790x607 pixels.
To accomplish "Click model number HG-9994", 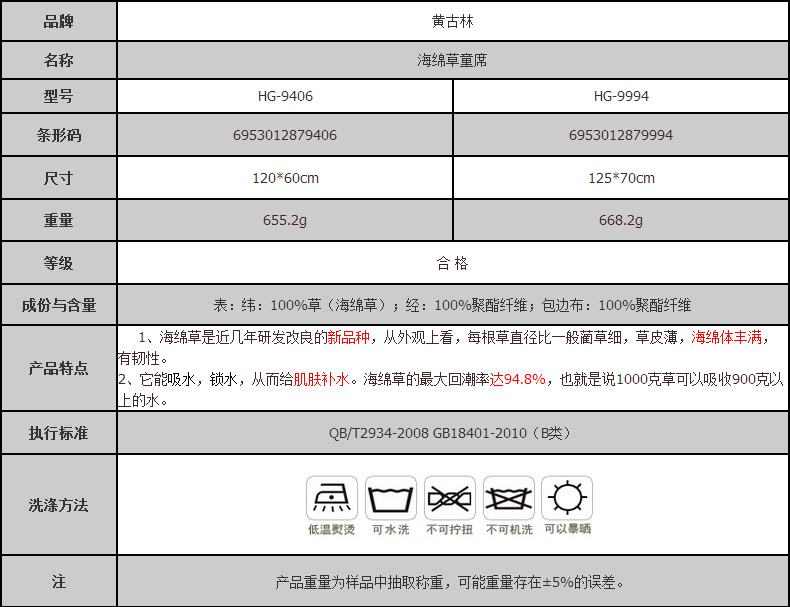I will [x=621, y=96].
